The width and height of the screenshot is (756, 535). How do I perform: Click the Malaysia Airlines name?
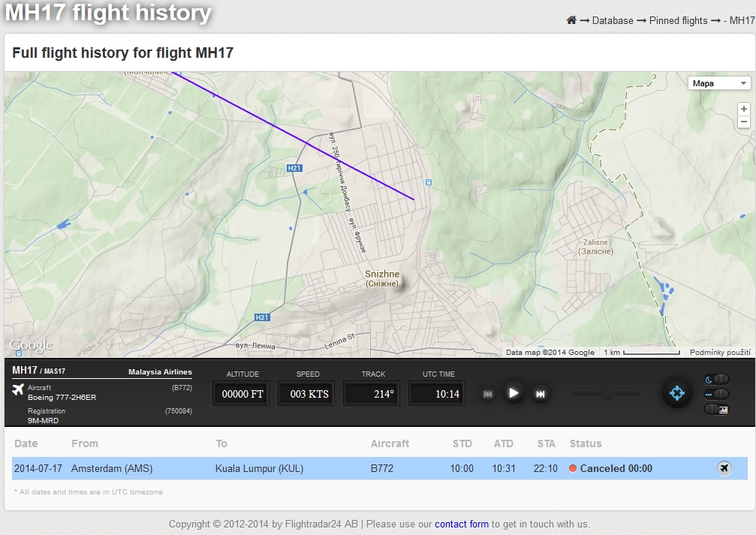160,371
